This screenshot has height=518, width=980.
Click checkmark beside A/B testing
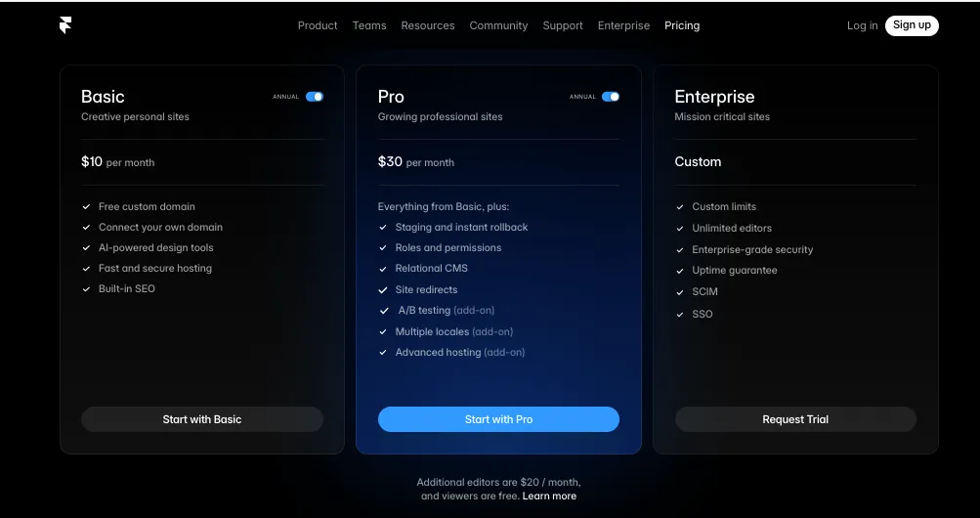tap(384, 311)
